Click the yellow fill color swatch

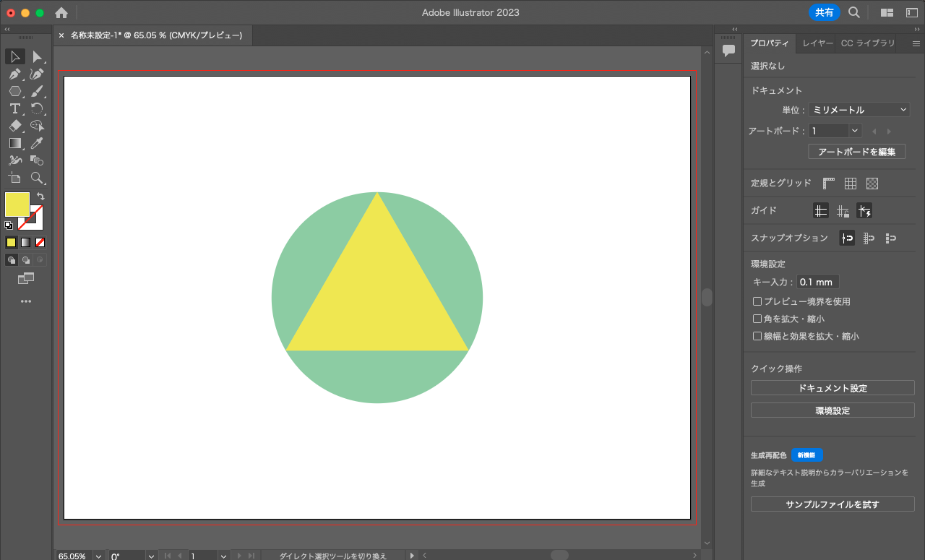coord(16,204)
